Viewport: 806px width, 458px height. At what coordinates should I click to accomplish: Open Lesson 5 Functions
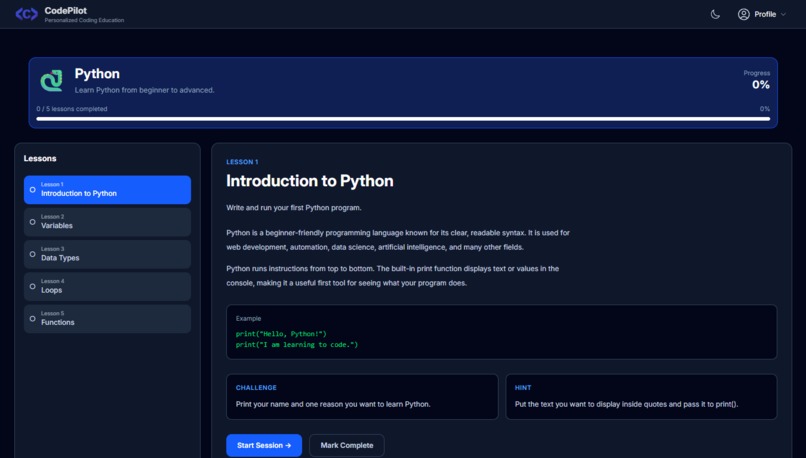[107, 319]
